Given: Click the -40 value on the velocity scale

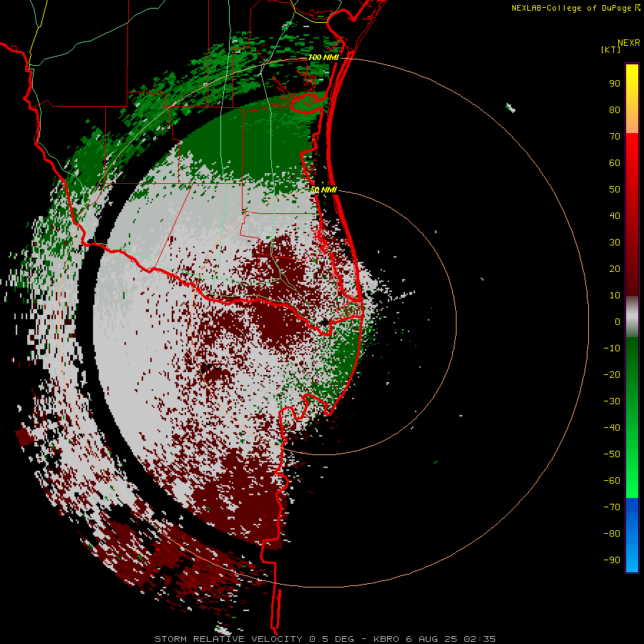Looking at the screenshot, I should (x=612, y=428).
